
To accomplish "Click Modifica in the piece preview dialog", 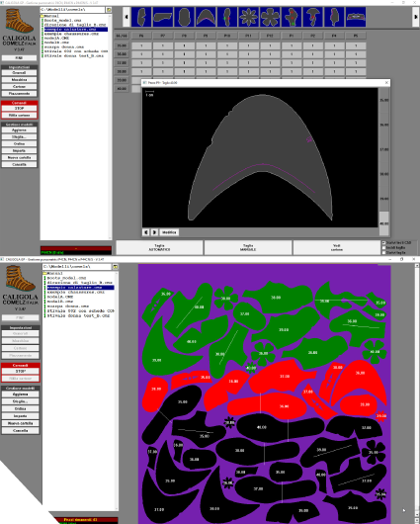I will pos(169,232).
